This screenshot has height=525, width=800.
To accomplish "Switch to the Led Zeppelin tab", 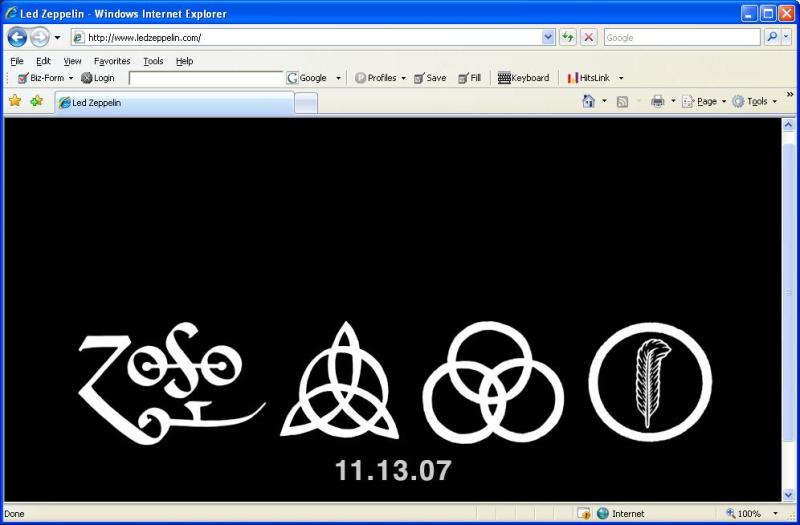I will 173,102.
